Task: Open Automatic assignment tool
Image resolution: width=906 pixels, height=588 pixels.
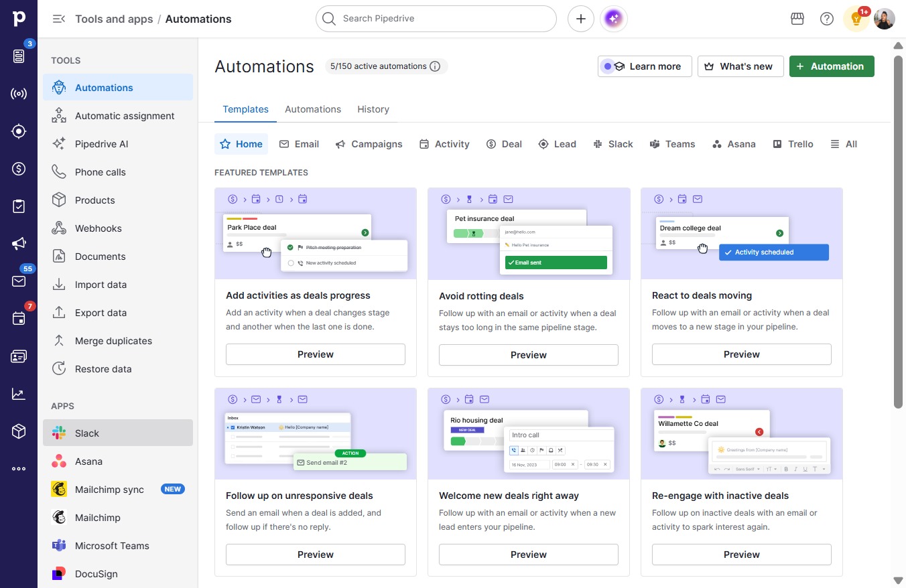Action: coord(118,116)
